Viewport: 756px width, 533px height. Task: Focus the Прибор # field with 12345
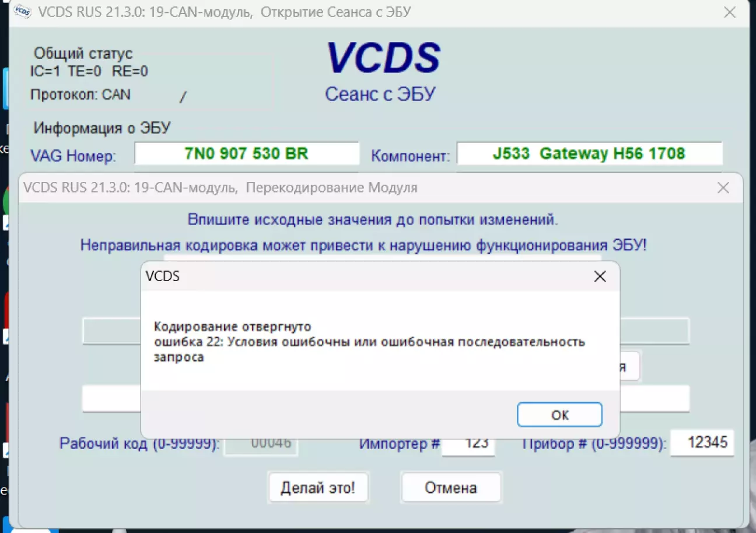click(x=702, y=443)
